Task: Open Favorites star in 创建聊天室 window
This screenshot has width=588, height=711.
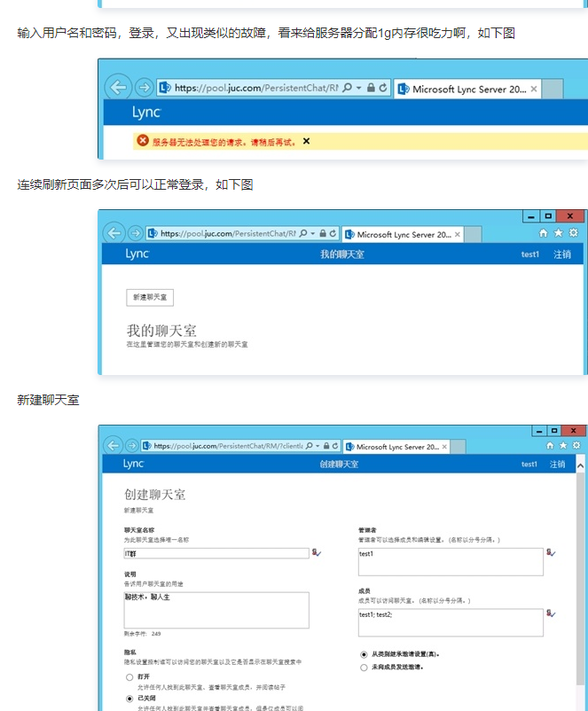Action: pos(563,445)
